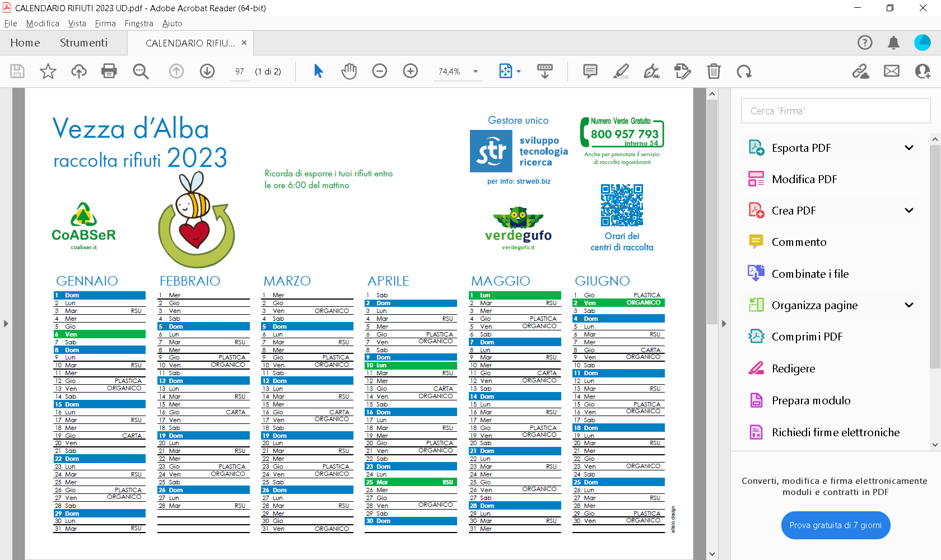The image size is (941, 560).
Task: Click the Print file icon
Action: click(x=109, y=71)
